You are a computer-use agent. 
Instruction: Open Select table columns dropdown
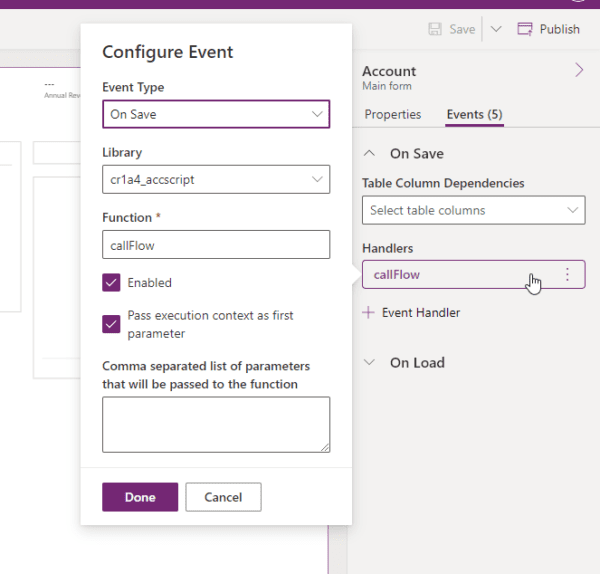pos(473,210)
